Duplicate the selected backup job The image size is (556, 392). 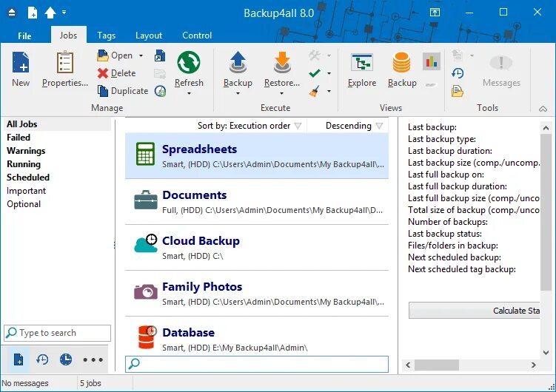[x=123, y=91]
